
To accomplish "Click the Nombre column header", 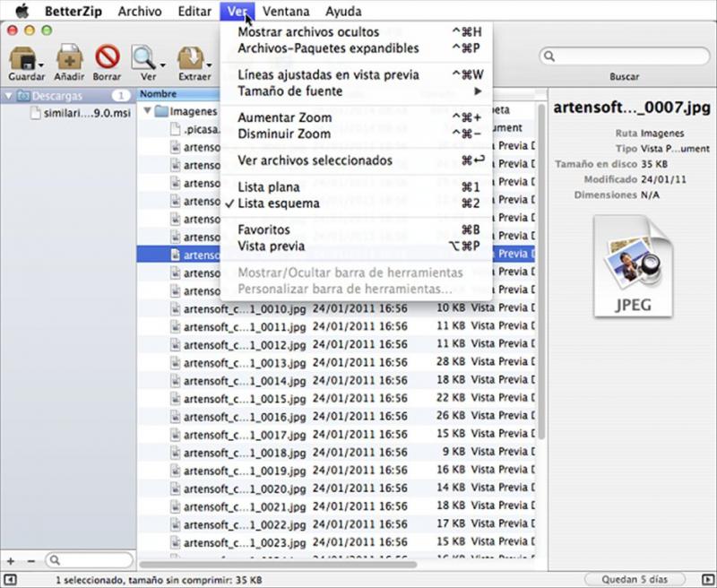I will [178, 94].
